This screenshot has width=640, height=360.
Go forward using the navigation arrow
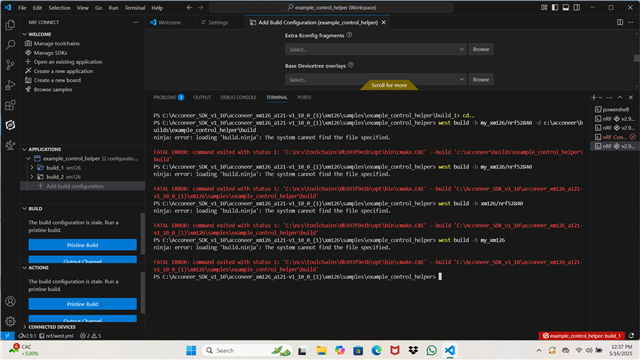[x=200, y=7]
